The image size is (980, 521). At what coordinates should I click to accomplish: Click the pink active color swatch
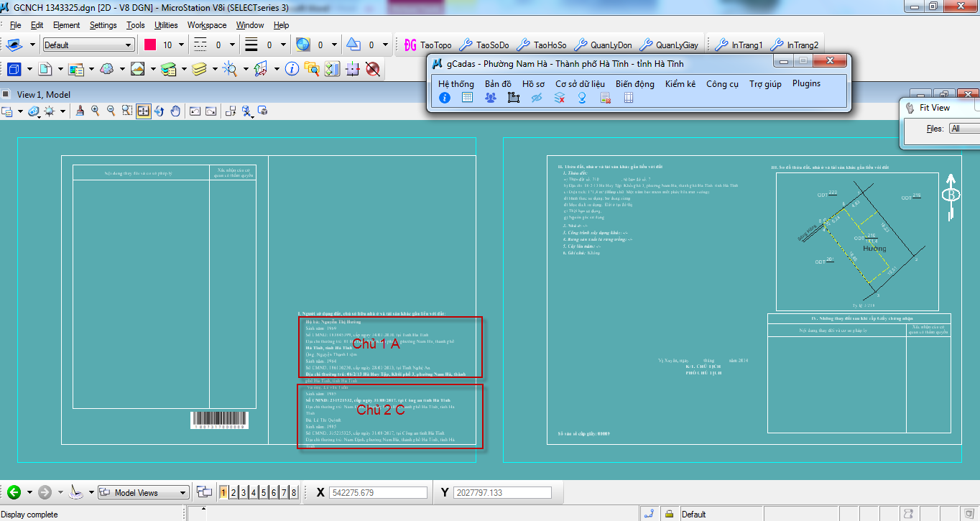click(x=150, y=45)
